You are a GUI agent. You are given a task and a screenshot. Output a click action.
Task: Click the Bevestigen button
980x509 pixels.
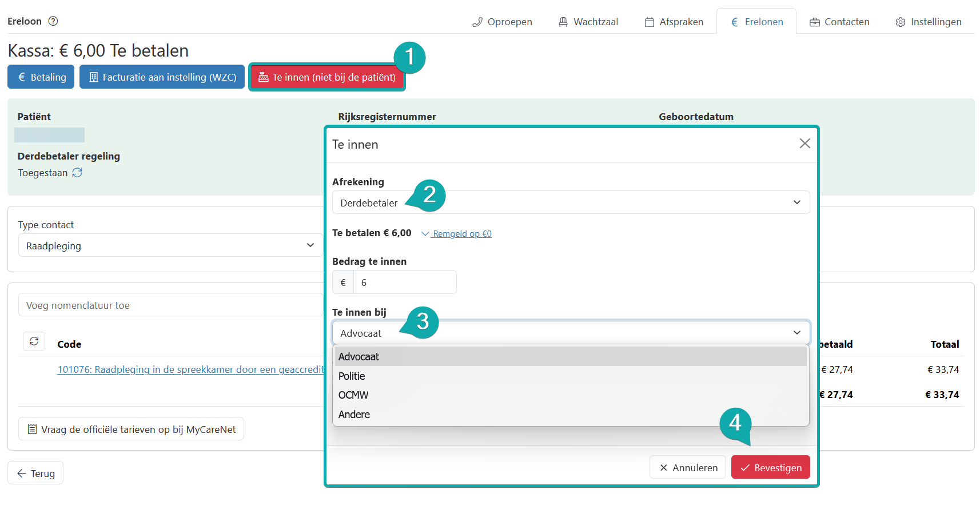click(x=771, y=467)
